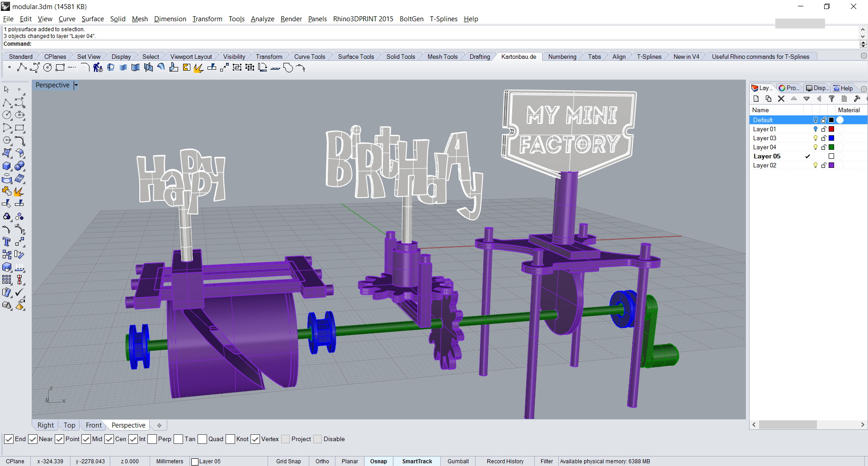The height and width of the screenshot is (466, 868).
Task: Enable the Knot object snap
Action: tap(231, 439)
